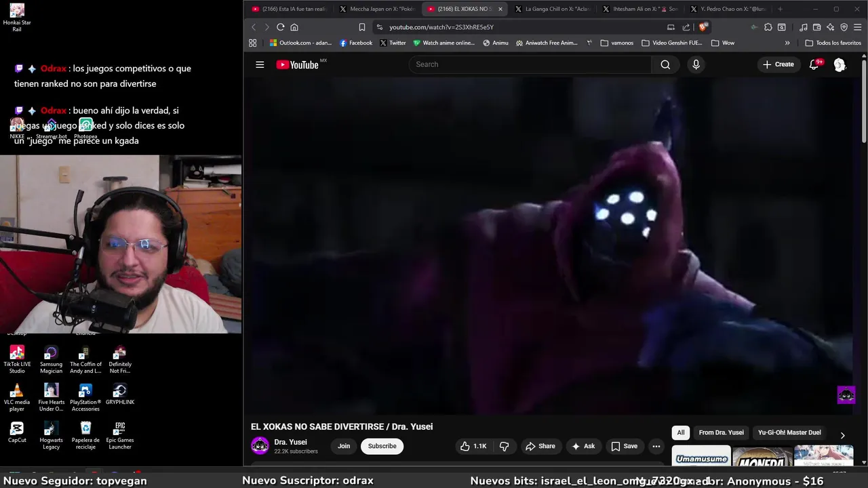Show more filter chips with right arrow
The image size is (868, 488).
coord(842,435)
